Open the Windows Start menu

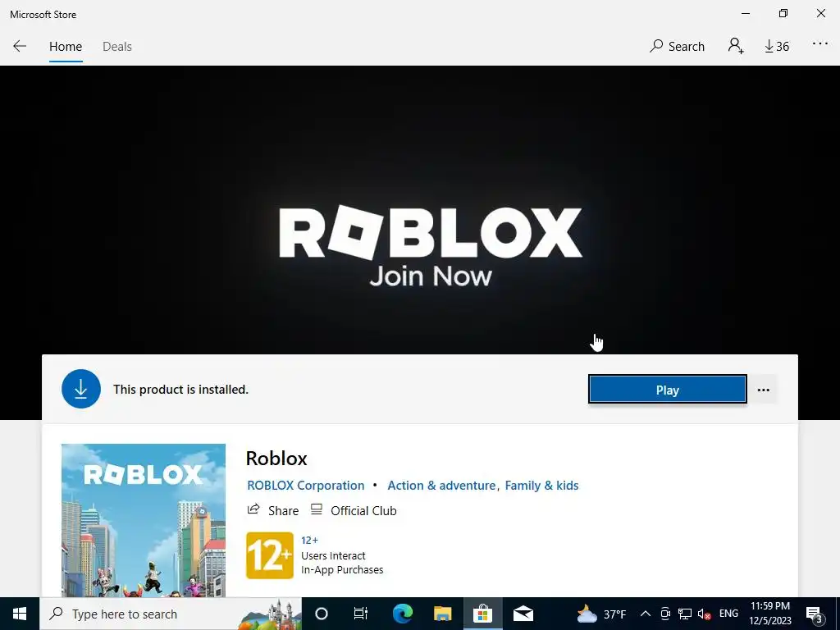click(20, 614)
